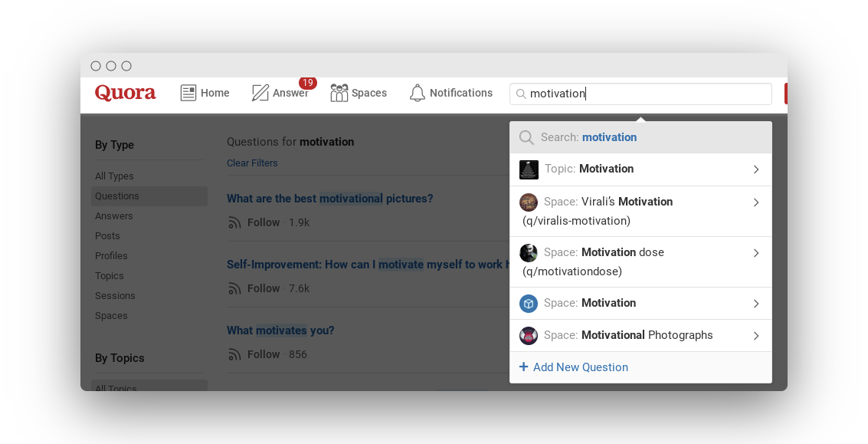868x444 pixels.
Task: Select the Search: motivation suggestion
Action: [x=640, y=137]
